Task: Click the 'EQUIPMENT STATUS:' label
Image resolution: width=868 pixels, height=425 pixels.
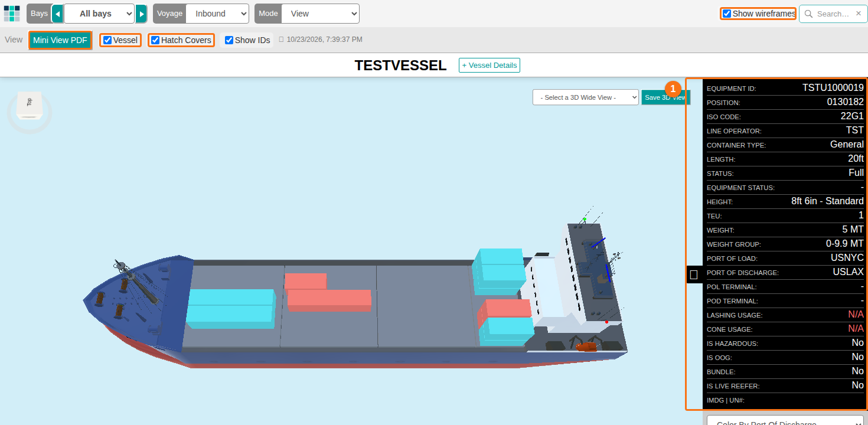Action: pyautogui.click(x=740, y=188)
